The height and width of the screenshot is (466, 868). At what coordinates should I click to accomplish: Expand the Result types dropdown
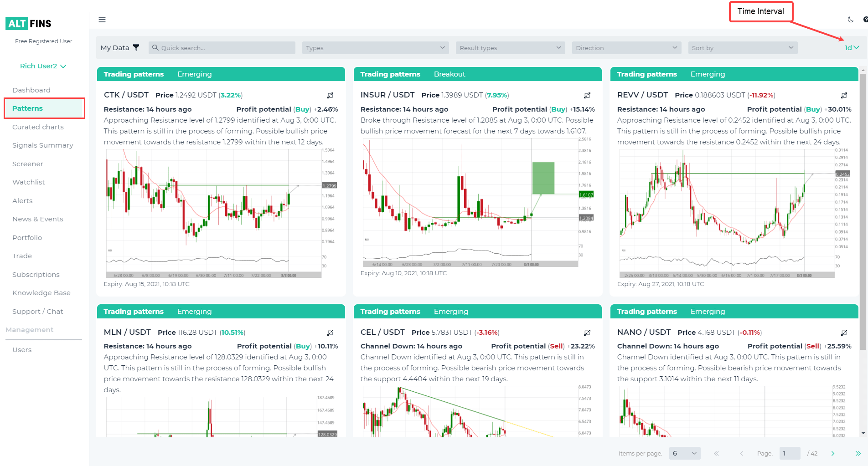click(510, 48)
